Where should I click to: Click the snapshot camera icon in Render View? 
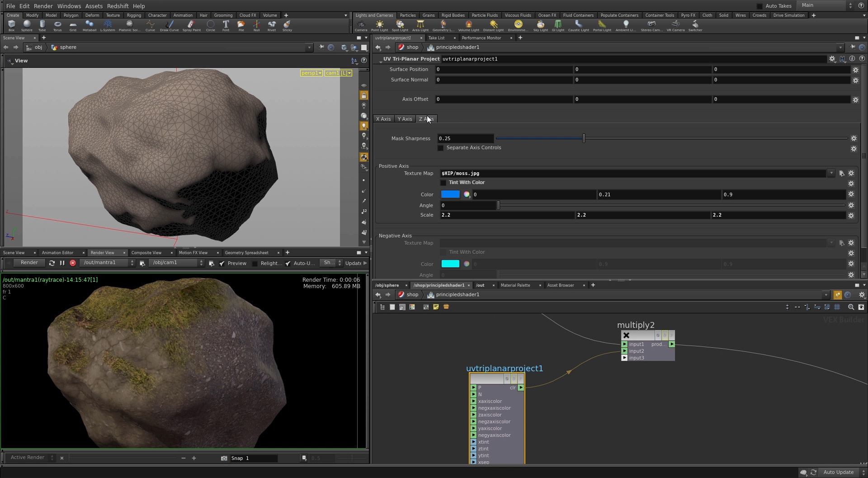(224, 458)
